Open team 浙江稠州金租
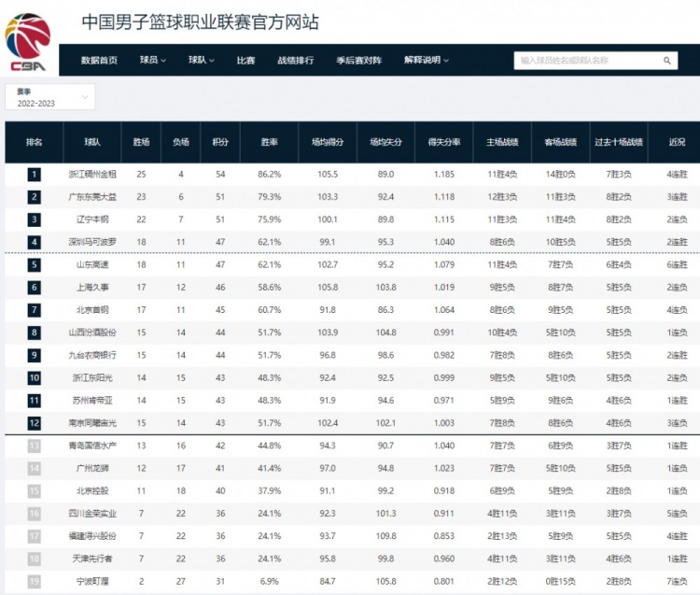 (92, 175)
